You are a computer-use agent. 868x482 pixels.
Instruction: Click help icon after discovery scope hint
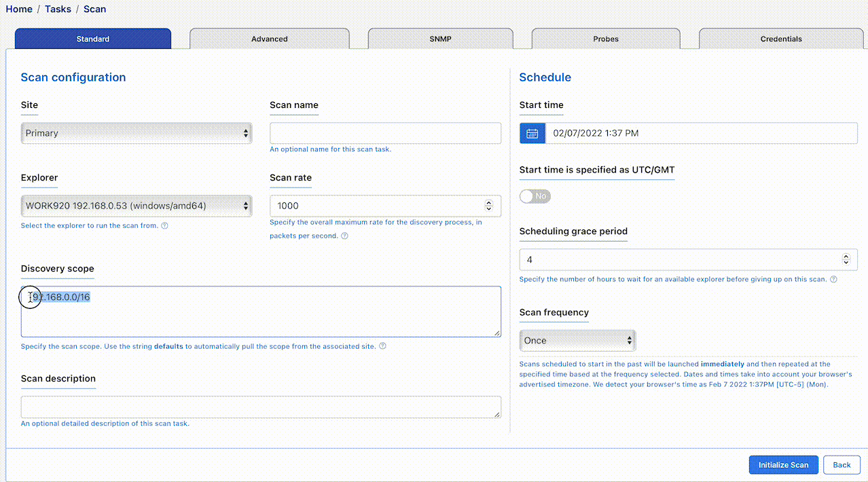click(x=382, y=346)
